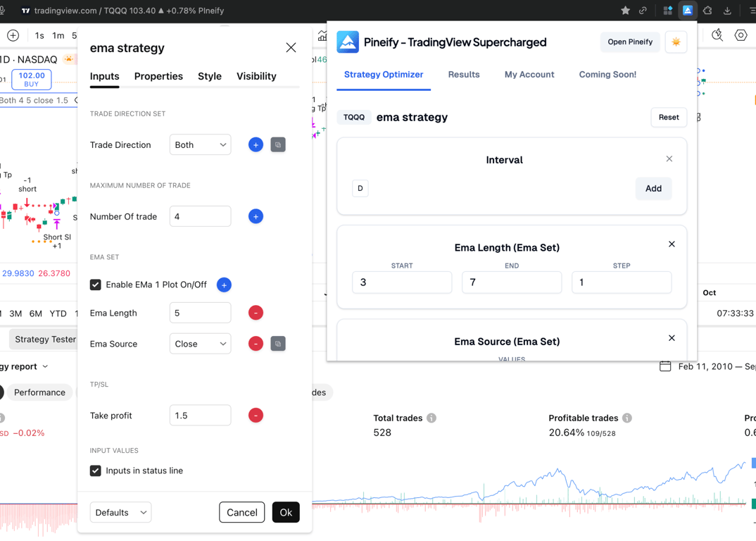Bookmark page with the star icon
The image size is (756, 541).
[625, 10]
